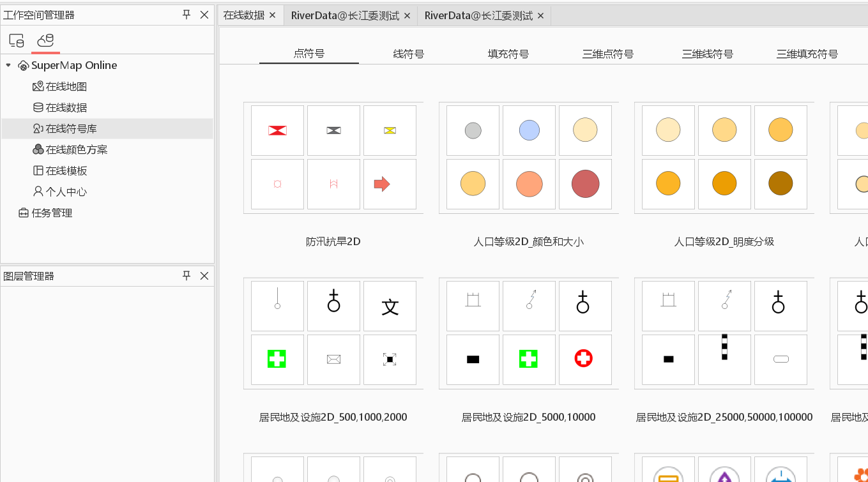Open 在线地图 in the workspace tree
The image size is (868, 482).
click(x=66, y=86)
